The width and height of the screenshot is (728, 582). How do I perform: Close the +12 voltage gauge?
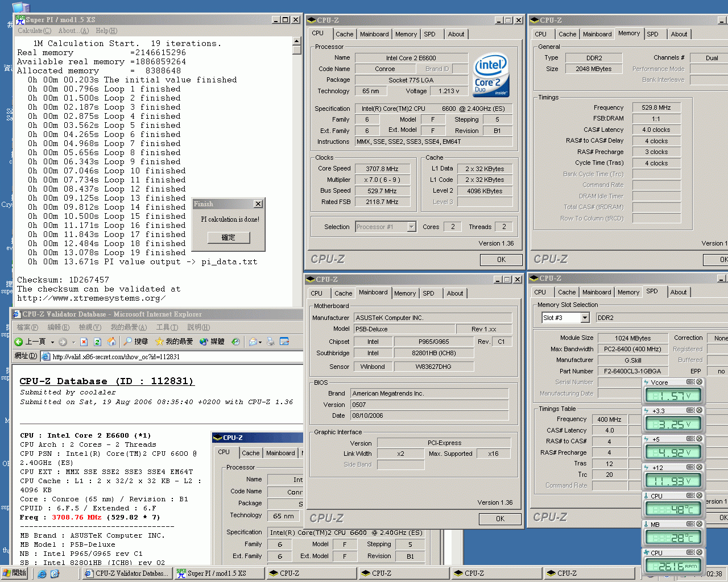tap(700, 467)
